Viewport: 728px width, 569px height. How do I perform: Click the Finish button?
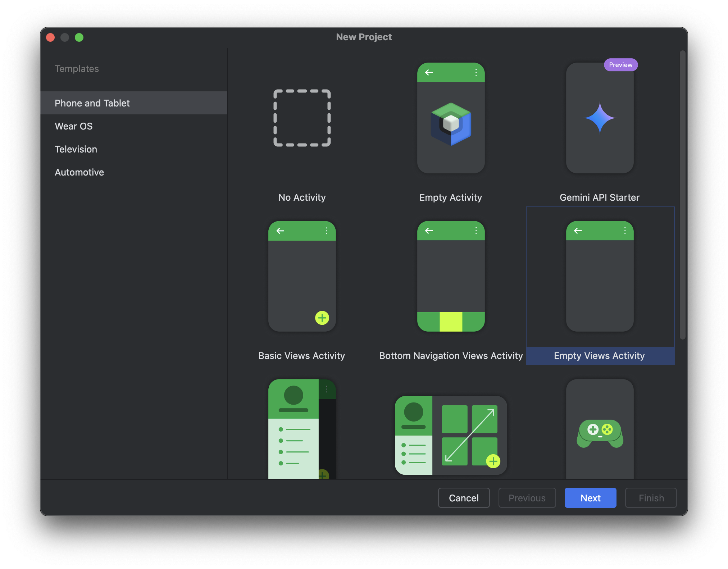[651, 498]
